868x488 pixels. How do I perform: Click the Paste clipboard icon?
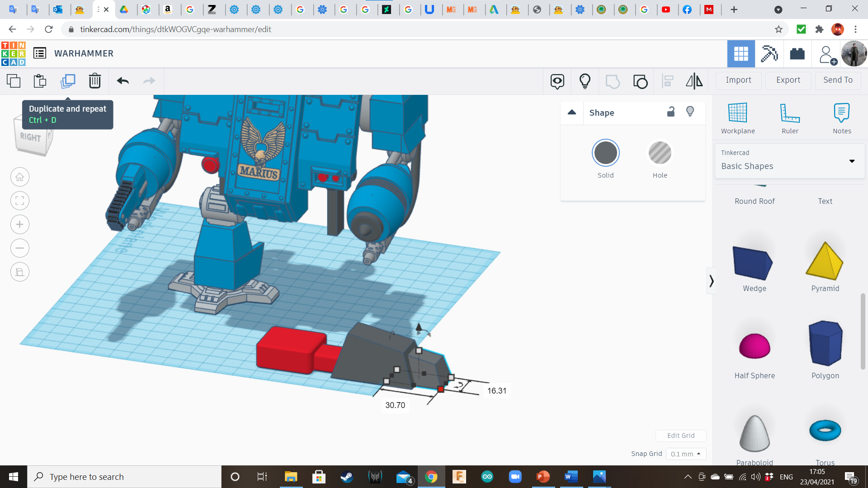pyautogui.click(x=40, y=81)
